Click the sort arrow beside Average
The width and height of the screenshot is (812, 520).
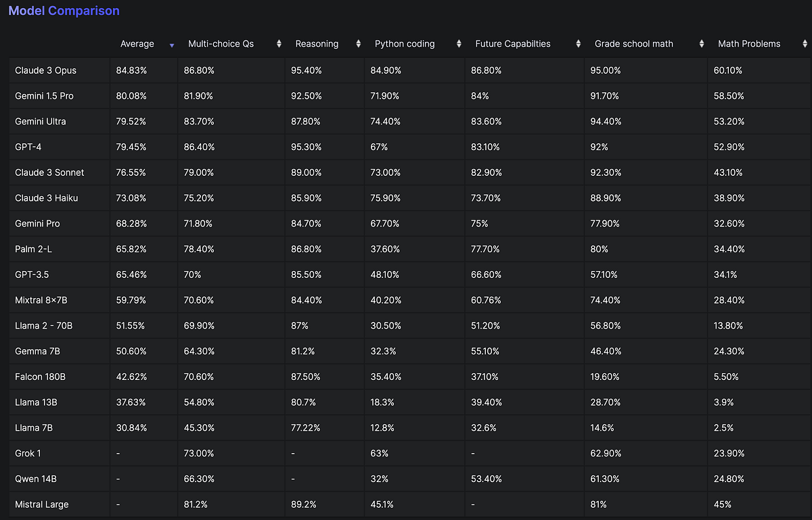172,45
